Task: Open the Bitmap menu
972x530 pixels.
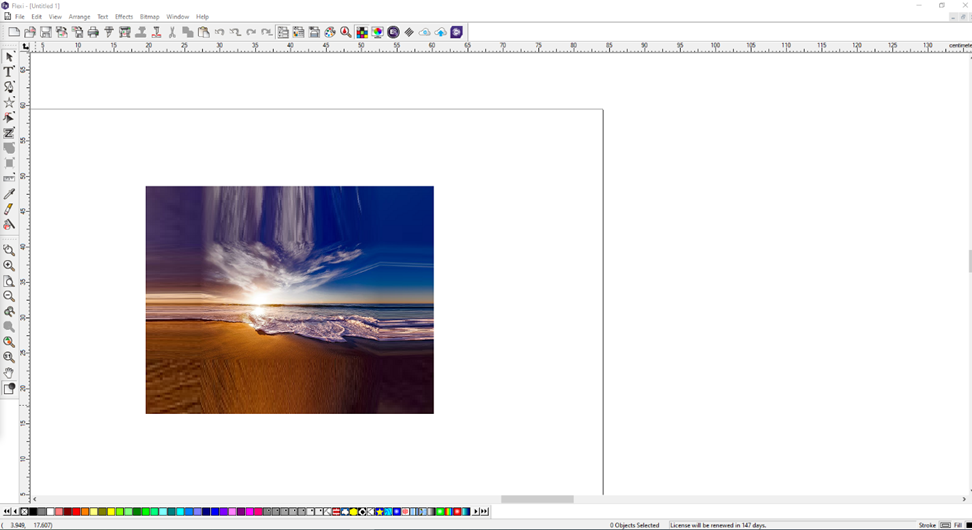Action: (149, 17)
